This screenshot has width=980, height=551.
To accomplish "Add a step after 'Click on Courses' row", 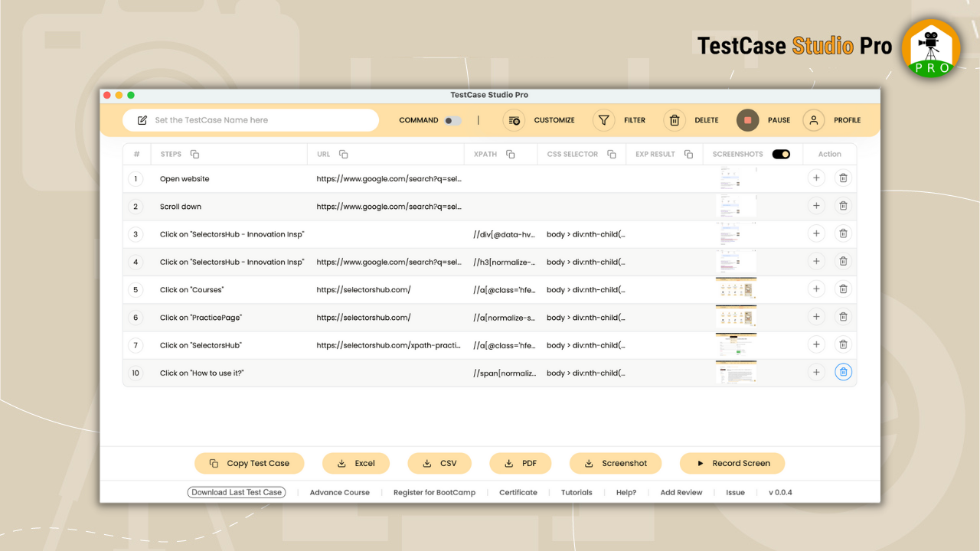I will [816, 289].
